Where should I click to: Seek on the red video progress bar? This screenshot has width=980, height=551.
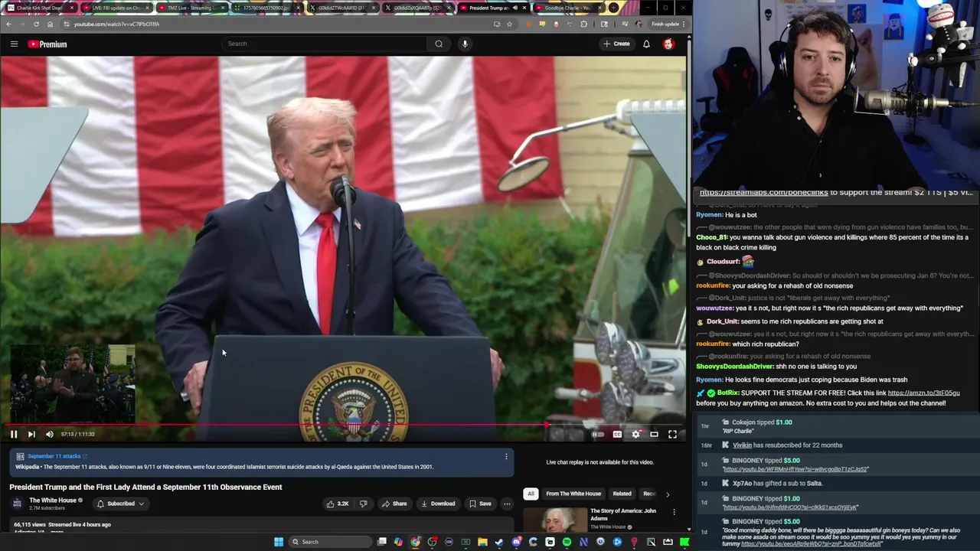click(343, 424)
